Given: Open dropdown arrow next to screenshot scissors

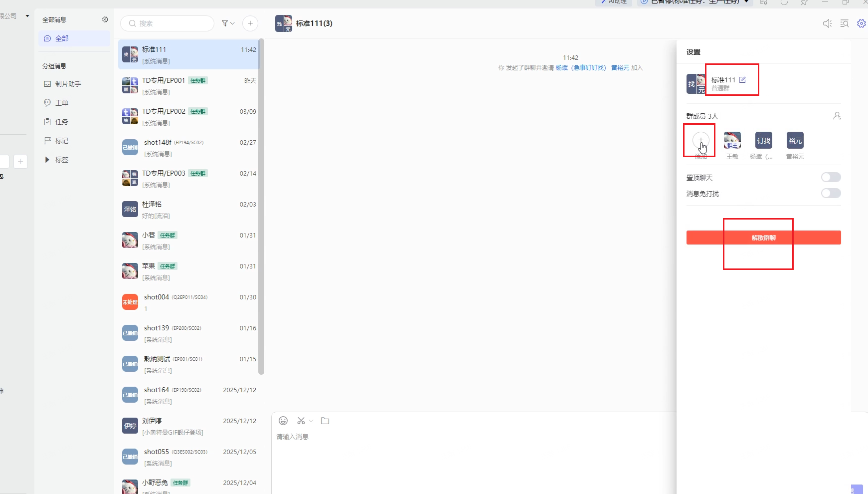Looking at the screenshot, I should tap(311, 421).
